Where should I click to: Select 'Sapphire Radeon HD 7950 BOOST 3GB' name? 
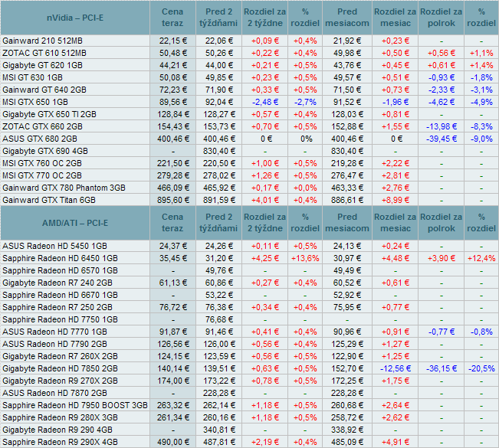tap(75, 405)
